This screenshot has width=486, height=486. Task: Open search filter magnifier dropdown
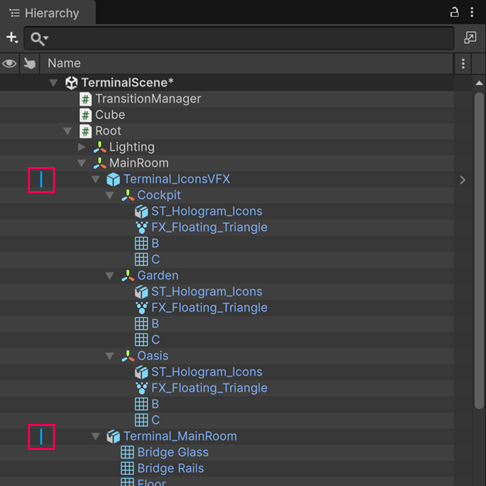[x=39, y=38]
